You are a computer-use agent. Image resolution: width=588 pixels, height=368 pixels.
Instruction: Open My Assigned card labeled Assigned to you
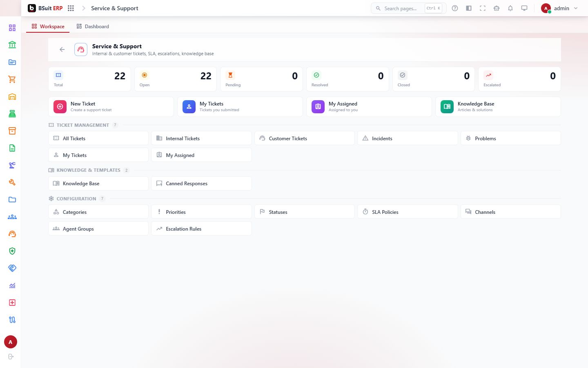(x=369, y=107)
